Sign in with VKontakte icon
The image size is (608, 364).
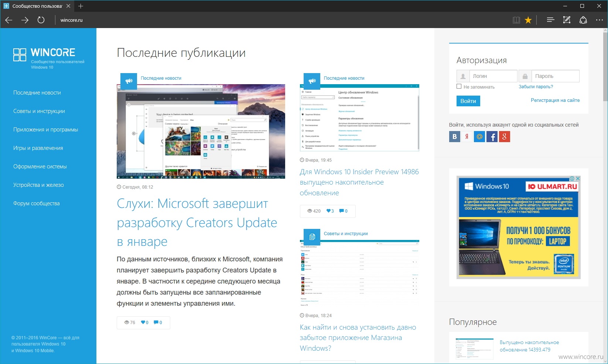click(x=455, y=137)
